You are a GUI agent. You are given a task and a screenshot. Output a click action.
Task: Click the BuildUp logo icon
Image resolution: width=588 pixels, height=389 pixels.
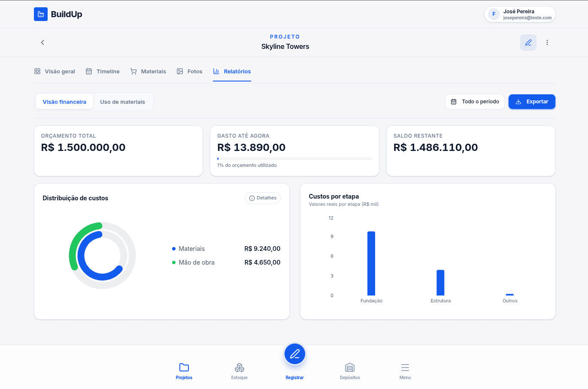pyautogui.click(x=40, y=14)
